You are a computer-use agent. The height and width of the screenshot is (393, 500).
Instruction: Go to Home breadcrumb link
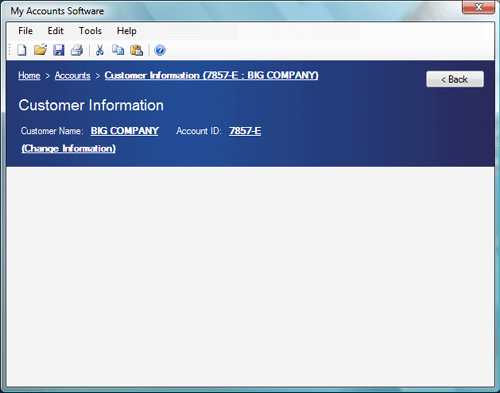tap(29, 76)
